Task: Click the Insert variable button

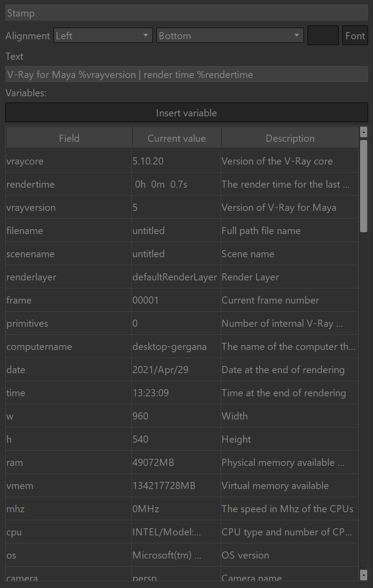Action: [186, 112]
